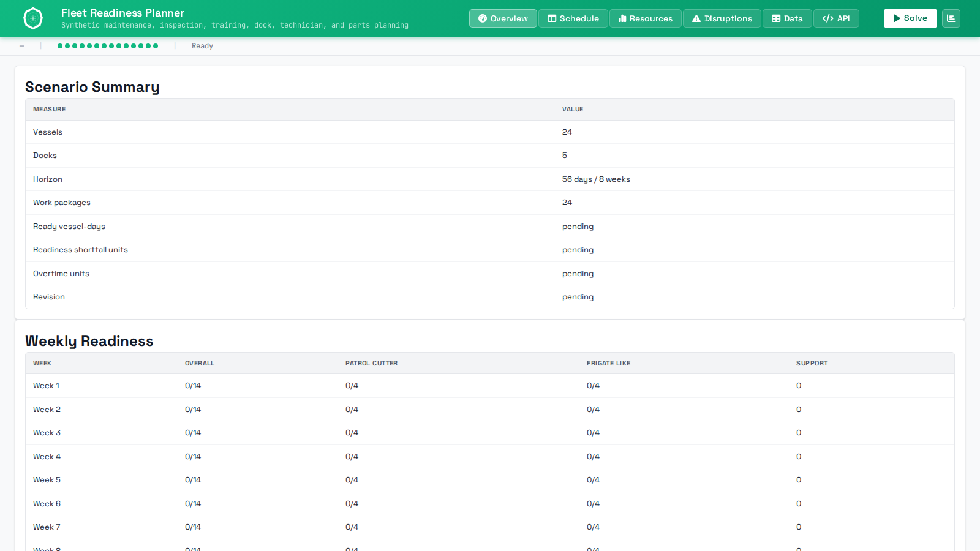Click the API code brackets icon
Viewport: 980px width, 551px height.
(828, 18)
